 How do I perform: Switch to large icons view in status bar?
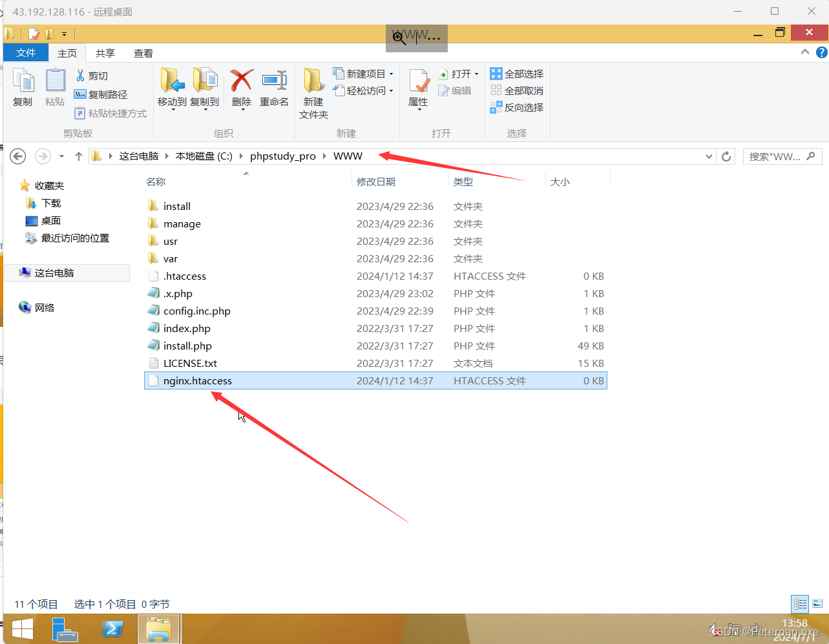(817, 604)
